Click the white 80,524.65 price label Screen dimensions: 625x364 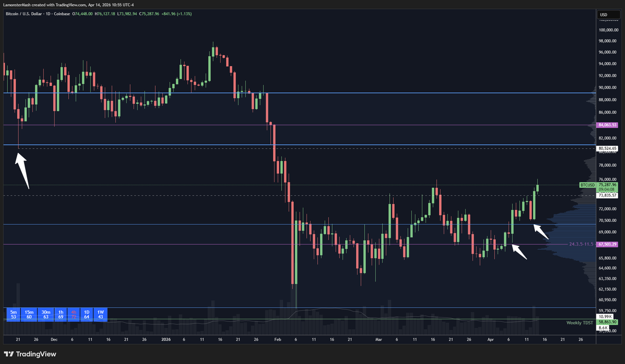click(607, 148)
